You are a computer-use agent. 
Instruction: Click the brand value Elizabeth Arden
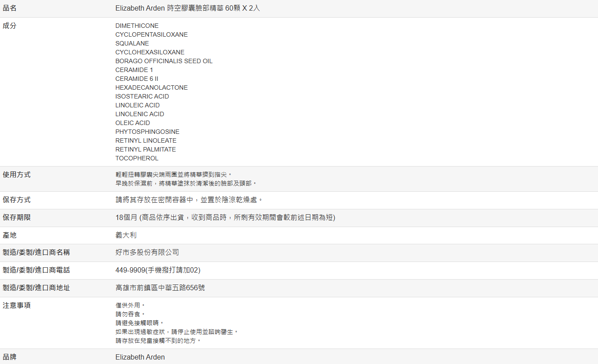pos(140,357)
